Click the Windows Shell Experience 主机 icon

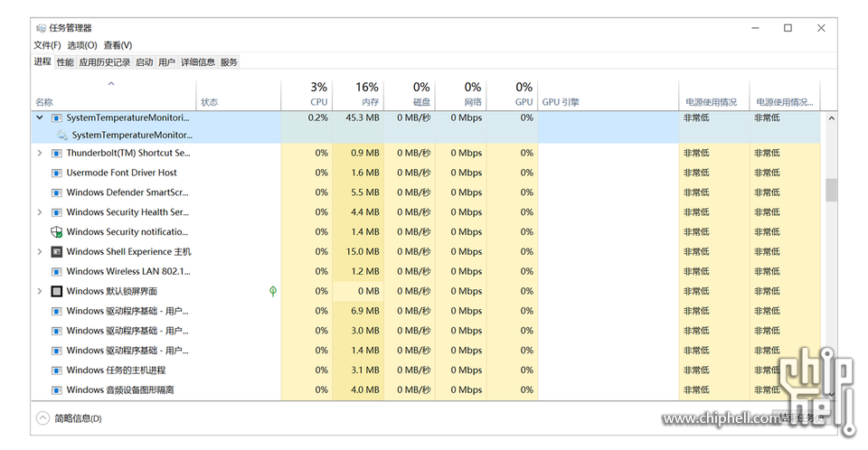point(56,252)
